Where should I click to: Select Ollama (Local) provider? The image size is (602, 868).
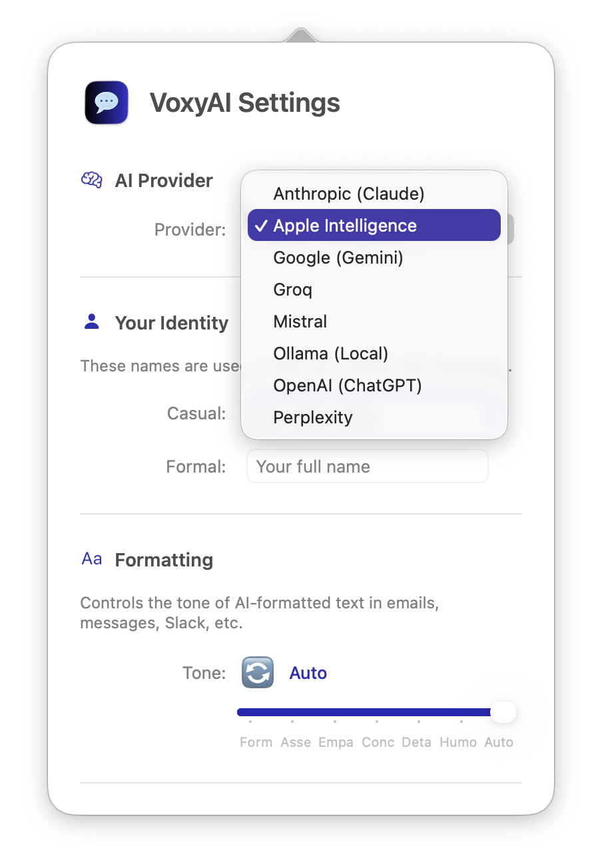[331, 353]
